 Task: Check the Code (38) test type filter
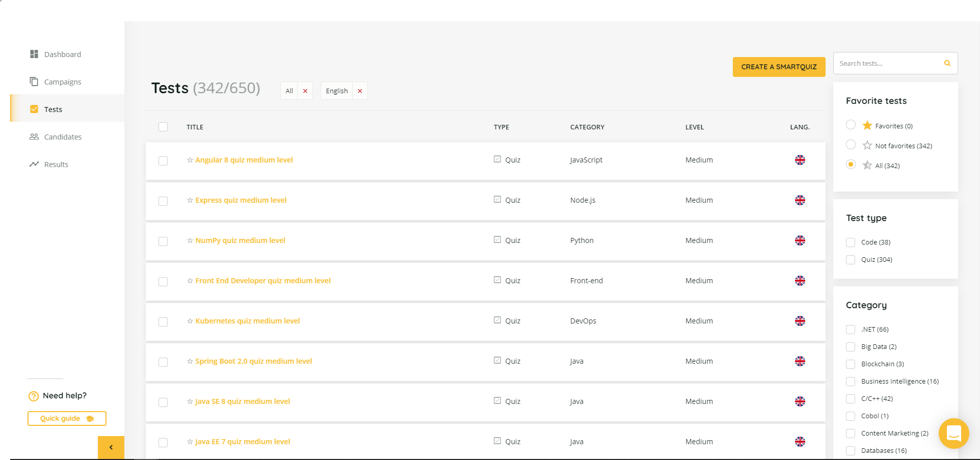pos(851,242)
